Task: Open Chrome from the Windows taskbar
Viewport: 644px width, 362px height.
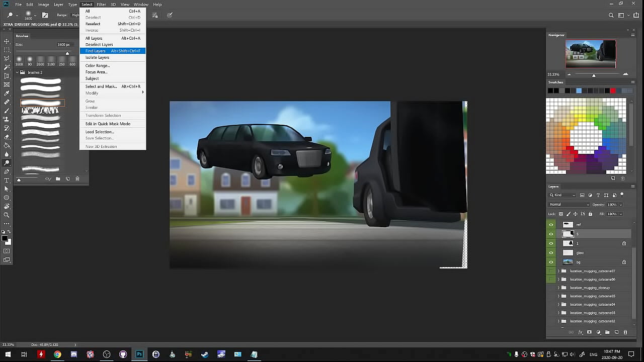Action: pyautogui.click(x=57, y=354)
